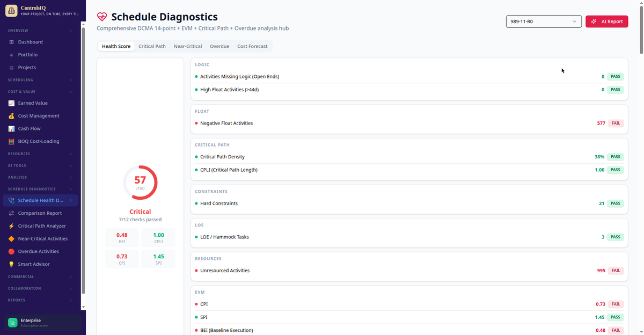Viewport: 644px width, 335px height.
Task: Expand the REPORTS sidebar section
Action: (40, 300)
